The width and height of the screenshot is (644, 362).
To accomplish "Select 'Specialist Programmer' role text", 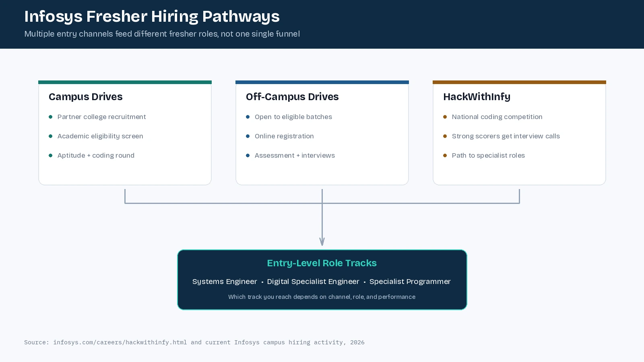I will [x=410, y=282].
